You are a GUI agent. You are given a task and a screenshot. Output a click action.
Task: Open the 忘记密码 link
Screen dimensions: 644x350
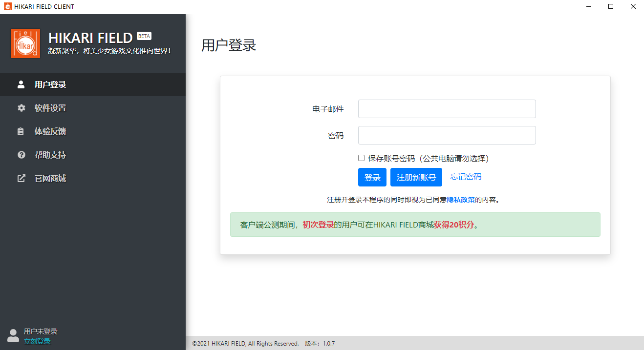[x=466, y=177]
